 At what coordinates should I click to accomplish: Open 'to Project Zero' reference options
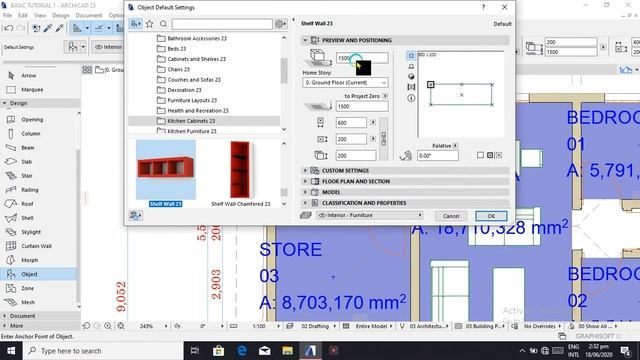(x=385, y=96)
